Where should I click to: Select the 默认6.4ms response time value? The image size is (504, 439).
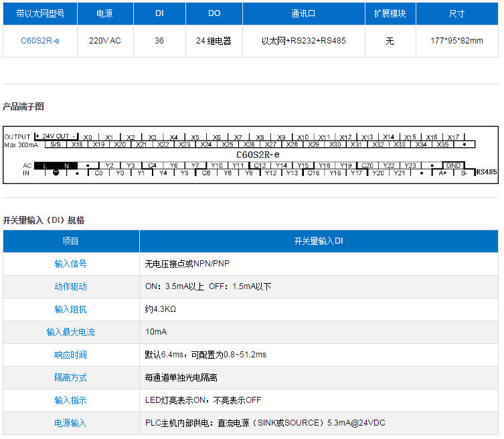(x=205, y=355)
